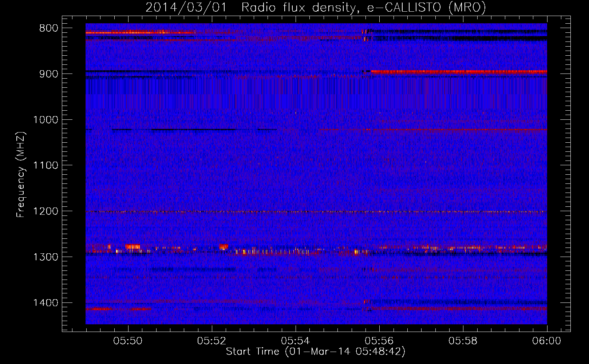Click the plot title '2014/03/01 Radio flux density'
Image resolution: width=589 pixels, height=364 pixels.
316,7
